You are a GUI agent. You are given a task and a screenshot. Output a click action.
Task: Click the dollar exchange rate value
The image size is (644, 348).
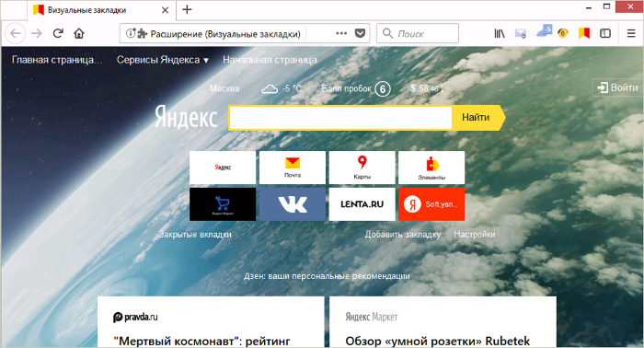click(427, 88)
